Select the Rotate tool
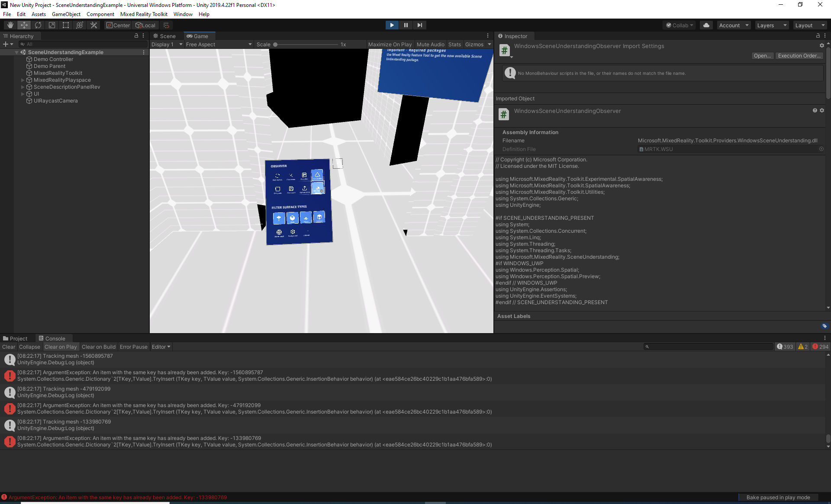 click(x=38, y=25)
